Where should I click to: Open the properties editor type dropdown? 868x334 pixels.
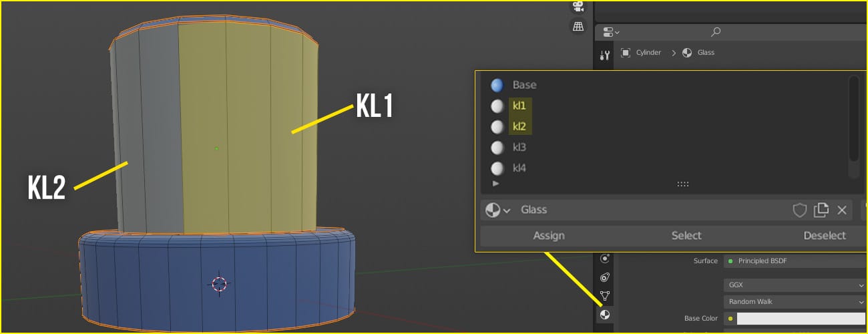[x=610, y=31]
